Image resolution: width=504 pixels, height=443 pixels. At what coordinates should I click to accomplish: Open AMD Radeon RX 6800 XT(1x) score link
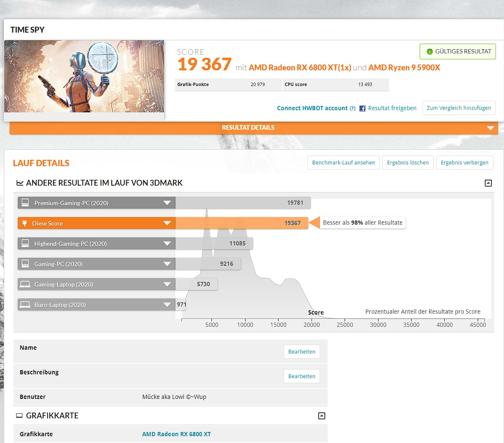[x=300, y=68]
